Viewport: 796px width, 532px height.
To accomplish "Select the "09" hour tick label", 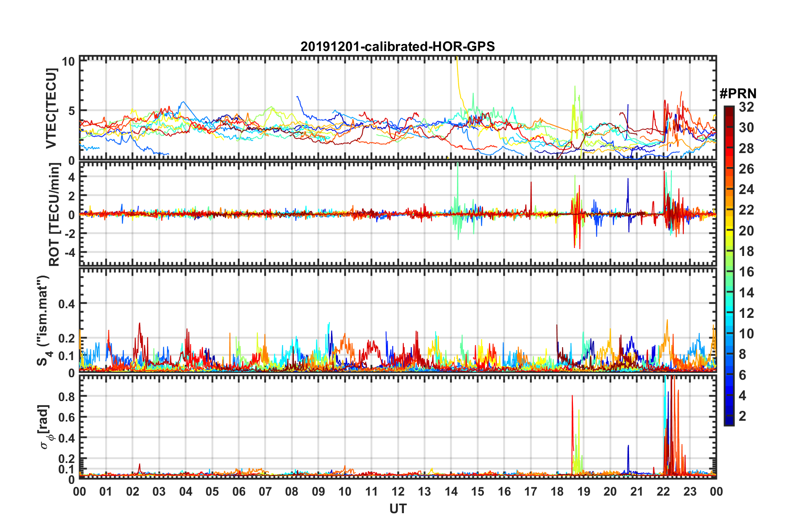I will 318,491.
